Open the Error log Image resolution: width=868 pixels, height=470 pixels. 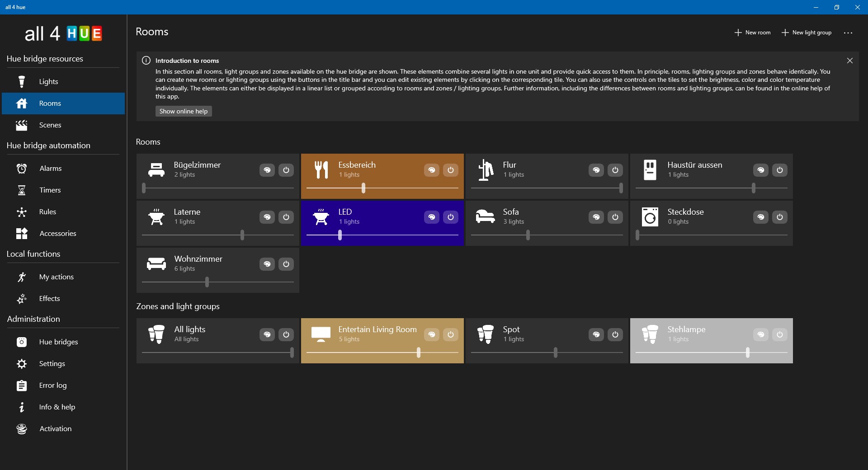pos(52,385)
